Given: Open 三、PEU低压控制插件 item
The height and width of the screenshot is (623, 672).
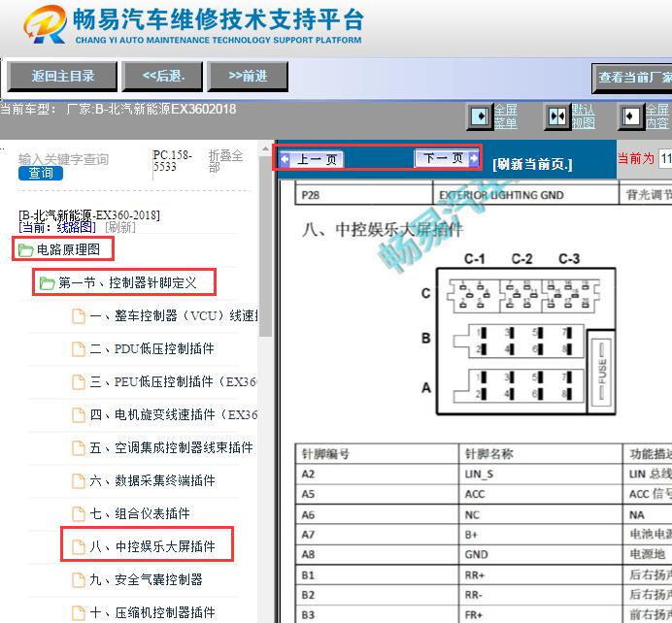Looking at the screenshot, I should tap(173, 381).
